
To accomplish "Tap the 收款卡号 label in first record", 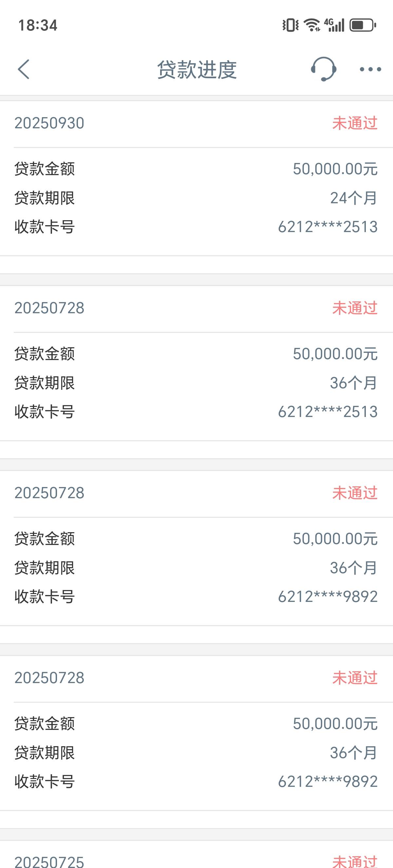I will coord(45,227).
